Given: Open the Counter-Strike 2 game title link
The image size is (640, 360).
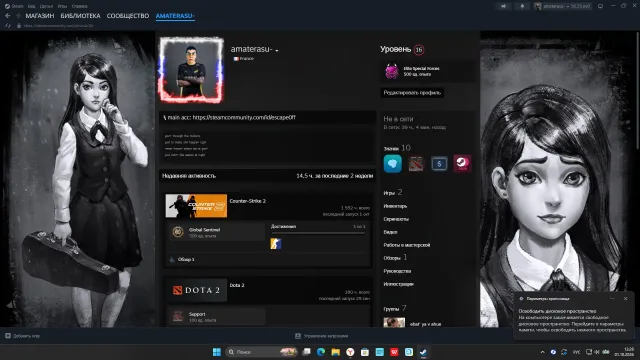Looking at the screenshot, I should click(247, 201).
